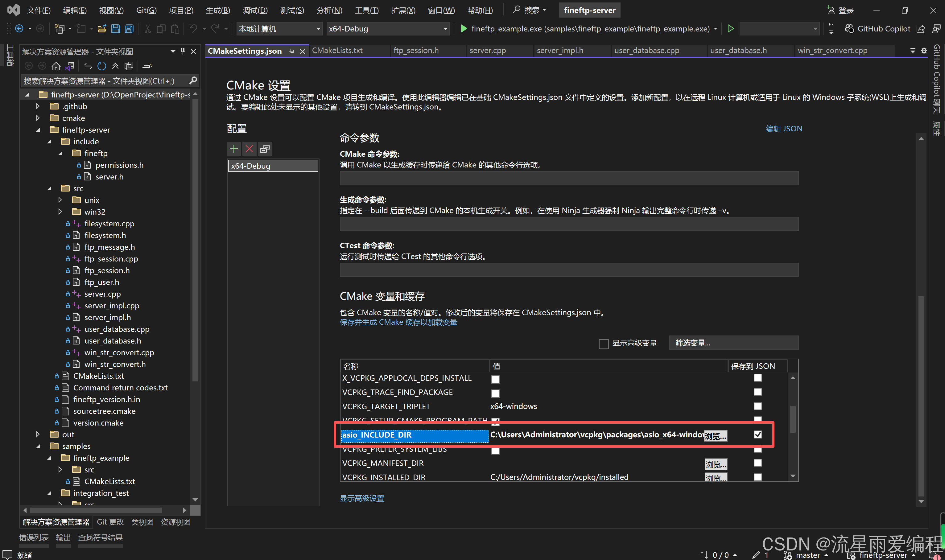945x560 pixels.
Task: Click the red remove configuration X icon
Action: 249,149
